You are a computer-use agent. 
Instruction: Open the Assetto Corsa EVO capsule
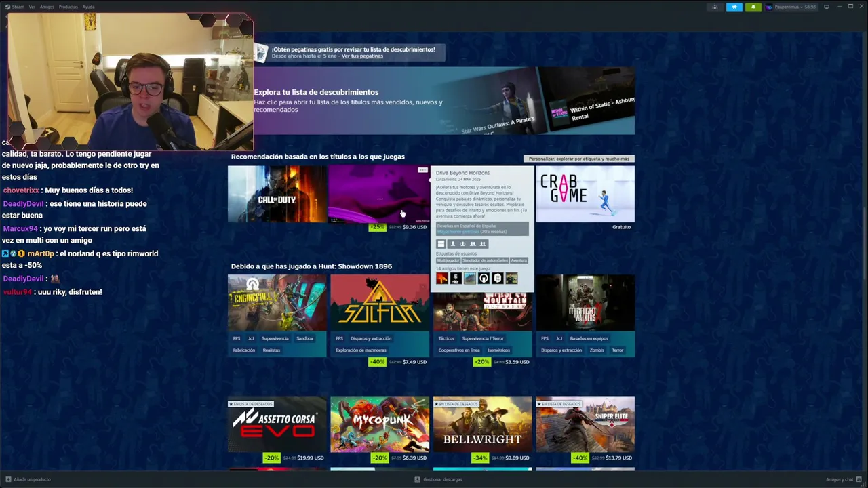click(x=277, y=424)
